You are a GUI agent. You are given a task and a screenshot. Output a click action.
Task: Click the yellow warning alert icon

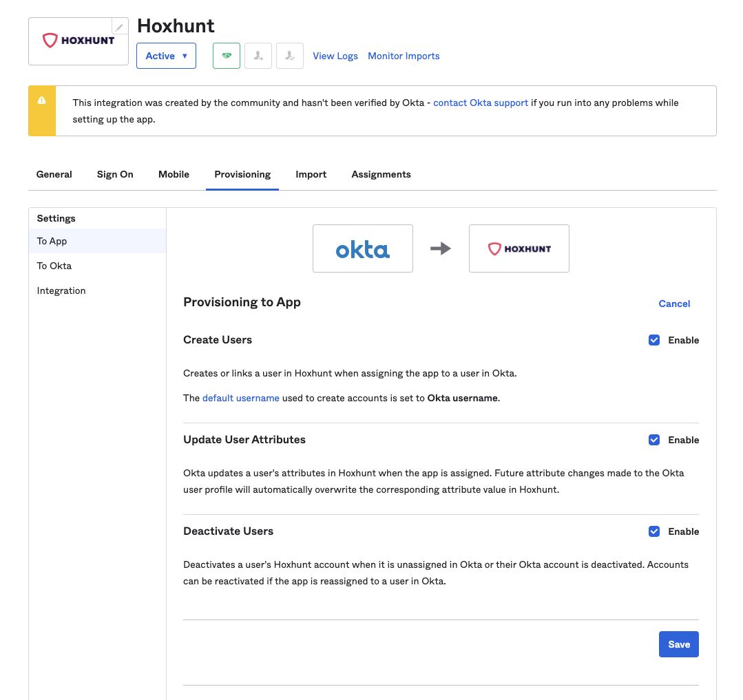tap(42, 100)
